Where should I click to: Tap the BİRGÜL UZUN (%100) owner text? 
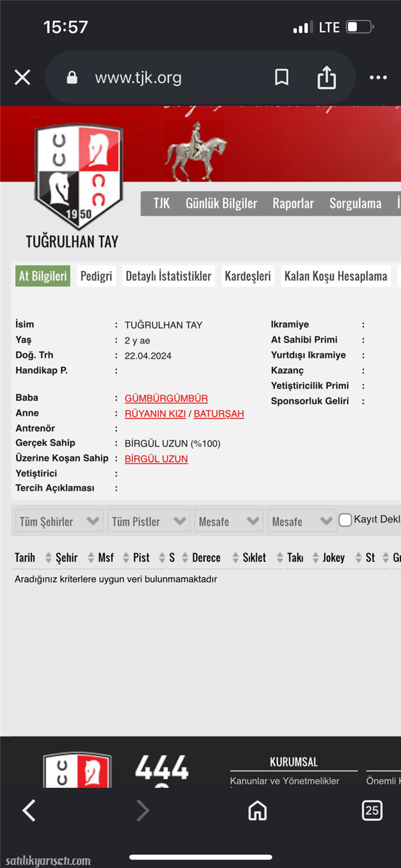pos(172,444)
